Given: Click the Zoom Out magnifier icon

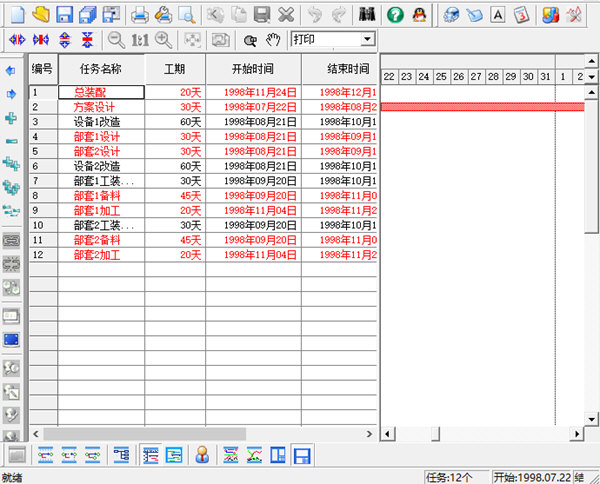Looking at the screenshot, I should coord(116,40).
